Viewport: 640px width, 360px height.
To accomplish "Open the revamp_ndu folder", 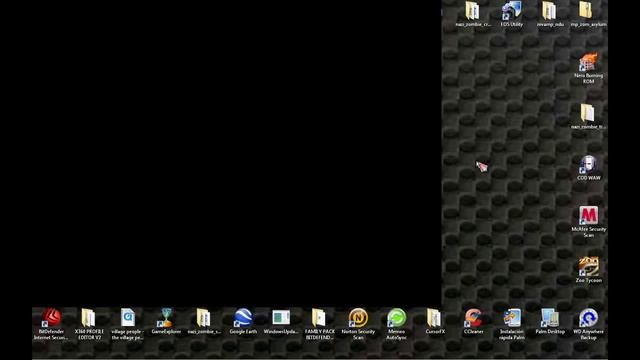I will pyautogui.click(x=550, y=14).
